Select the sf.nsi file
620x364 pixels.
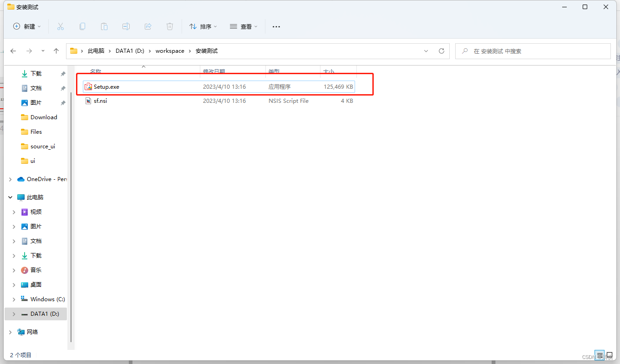pos(219,101)
